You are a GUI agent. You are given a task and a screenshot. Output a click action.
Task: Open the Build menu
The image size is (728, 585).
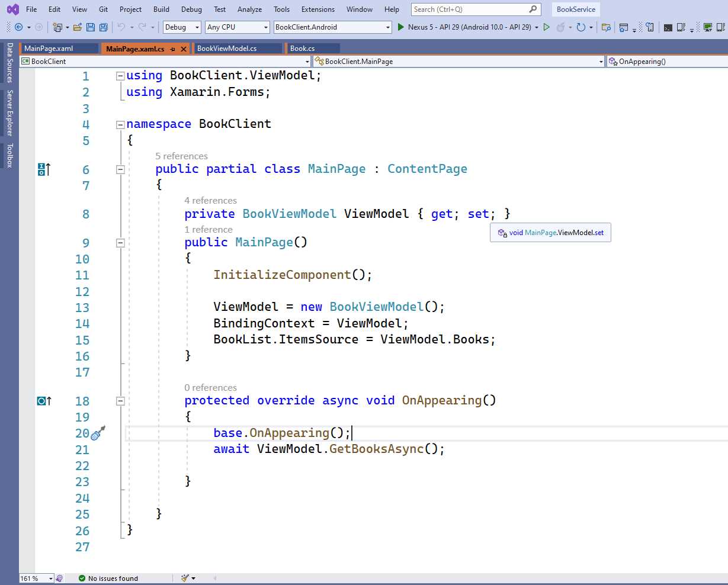pos(161,9)
